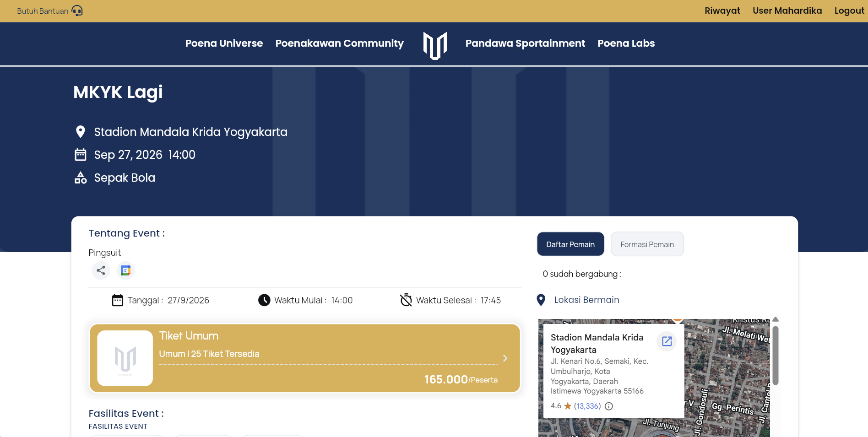This screenshot has width=868, height=437.
Task: Click the Tiket Umum placeholder image
Action: [125, 358]
